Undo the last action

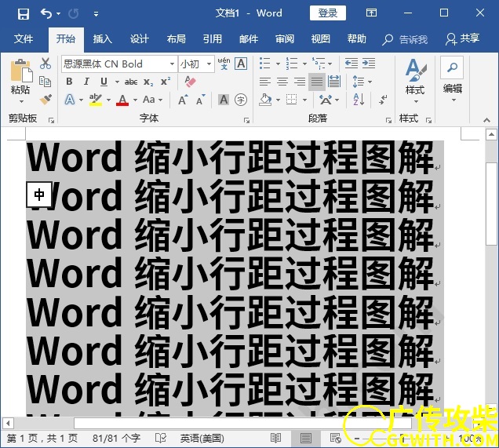pos(46,13)
